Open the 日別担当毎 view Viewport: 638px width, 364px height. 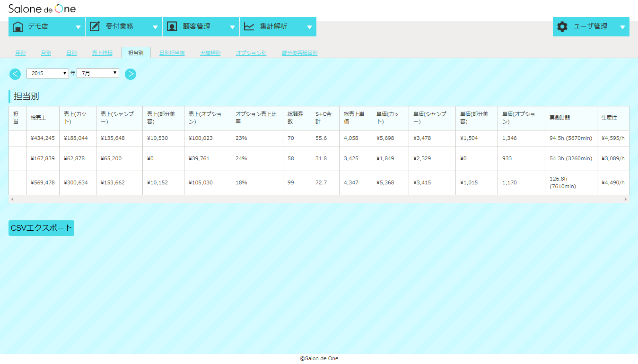tap(172, 53)
